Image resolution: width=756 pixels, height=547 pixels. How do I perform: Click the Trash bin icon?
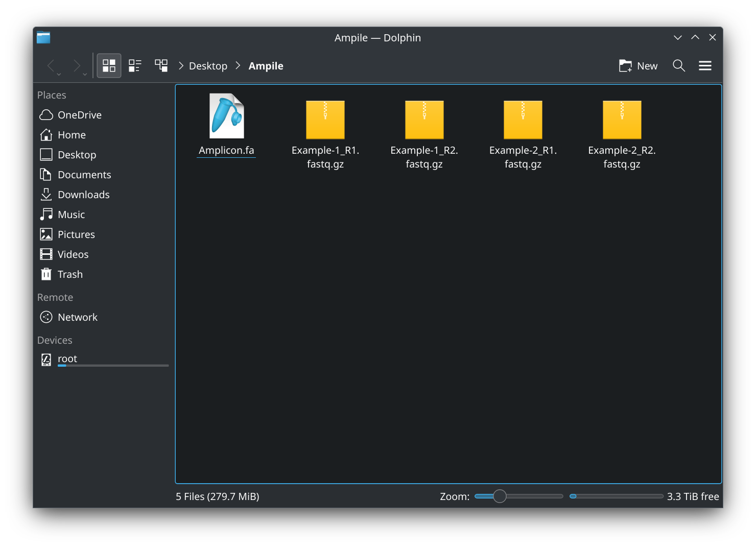(x=46, y=274)
